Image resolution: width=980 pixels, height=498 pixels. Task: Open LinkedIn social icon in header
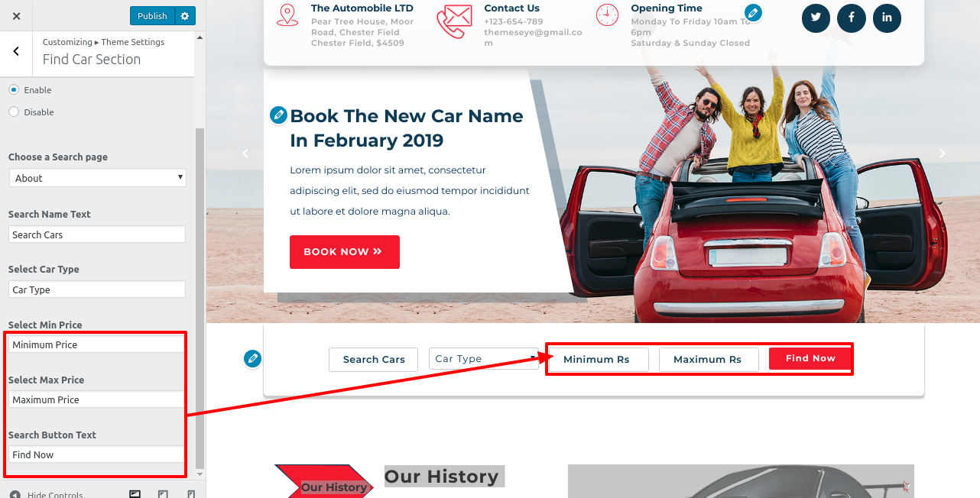[887, 18]
